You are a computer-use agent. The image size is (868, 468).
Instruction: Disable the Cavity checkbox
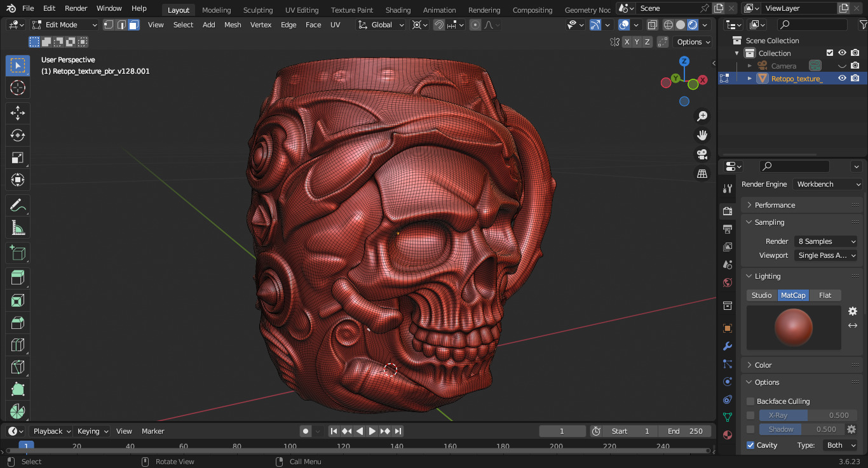pyautogui.click(x=750, y=445)
